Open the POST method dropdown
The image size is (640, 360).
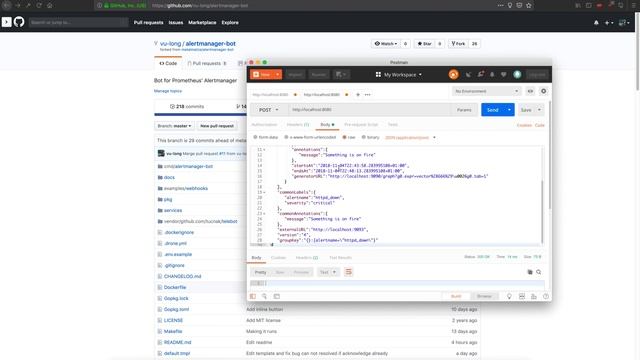tap(269, 110)
